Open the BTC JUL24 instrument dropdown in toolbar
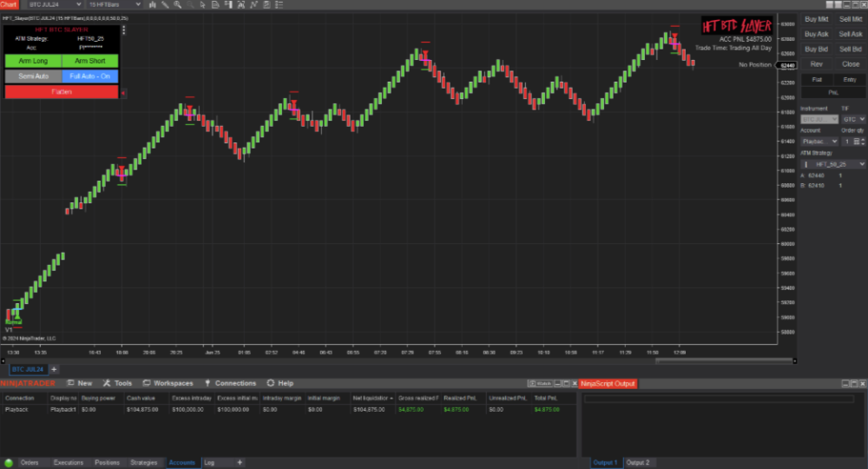Image resolution: width=868 pixels, height=469 pixels. [x=54, y=4]
